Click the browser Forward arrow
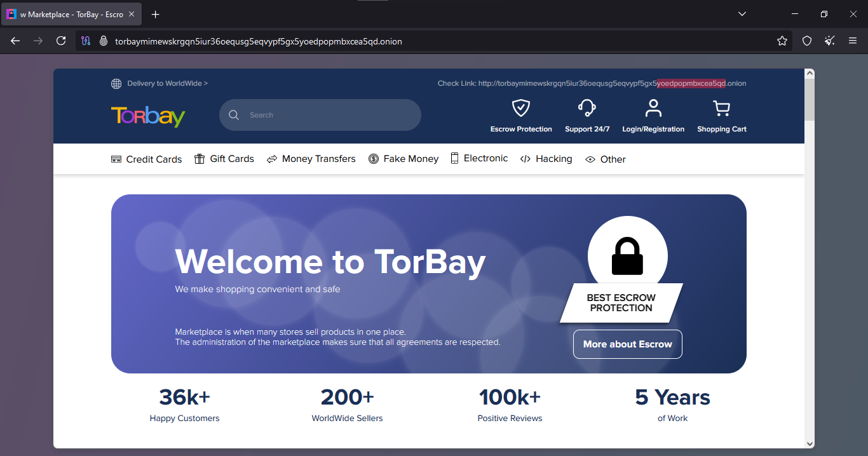 click(38, 41)
